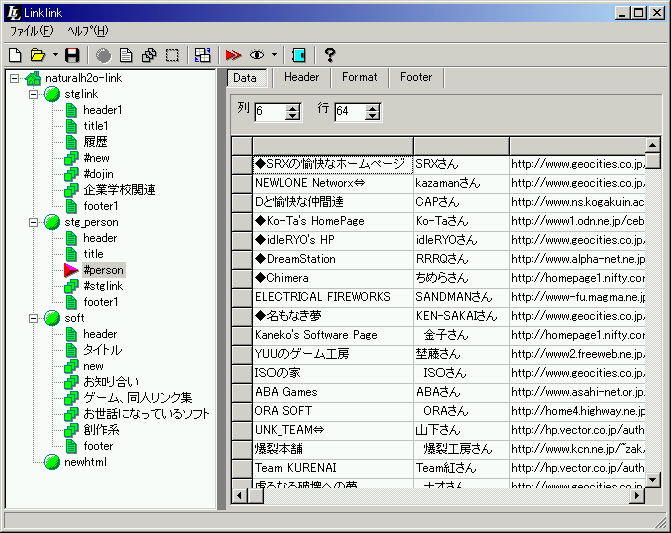671x533 pixels.
Task: Collapse the naturalh2o-link root node
Action: pyautogui.click(x=15, y=78)
